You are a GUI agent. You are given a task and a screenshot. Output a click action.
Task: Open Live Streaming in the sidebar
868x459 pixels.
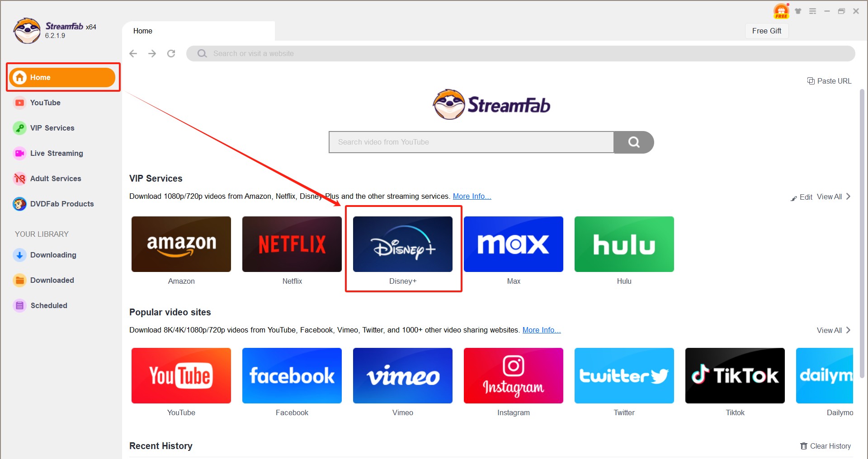click(48, 153)
